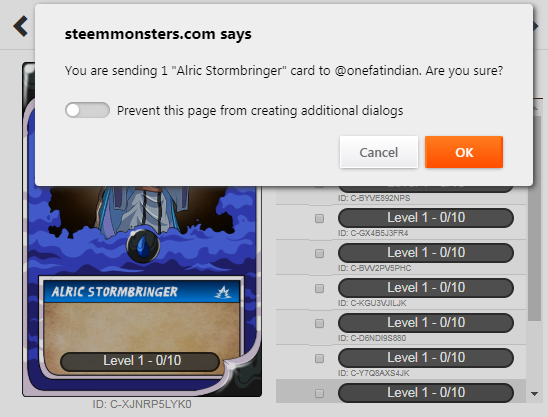Click the scroll up arrow of card list
This screenshot has width=548, height=417.
coord(535,108)
